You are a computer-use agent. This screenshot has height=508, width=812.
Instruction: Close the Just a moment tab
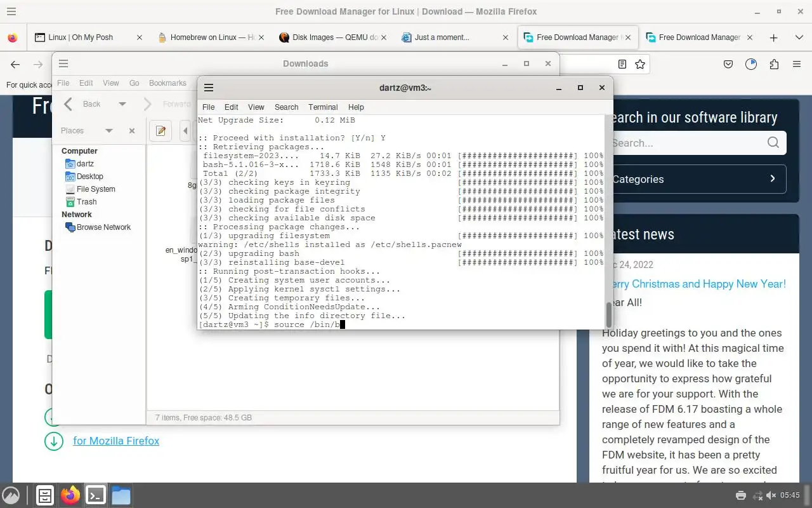(x=506, y=37)
